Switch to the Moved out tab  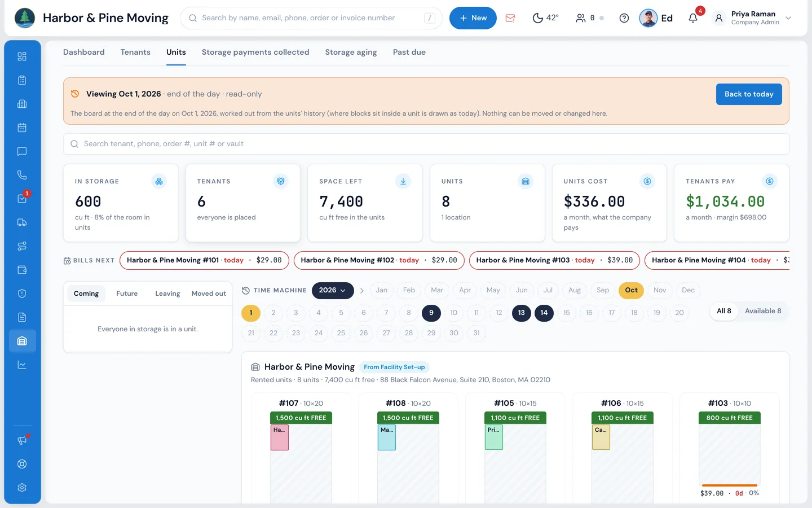tap(209, 294)
